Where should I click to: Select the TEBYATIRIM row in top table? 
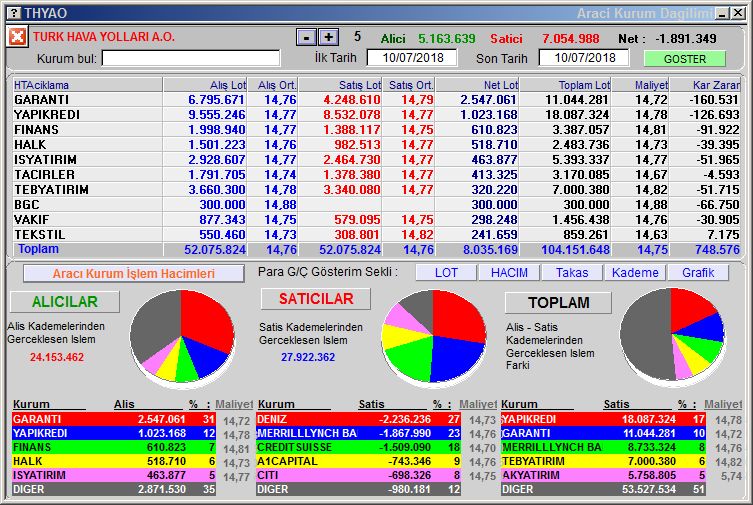coord(376,190)
